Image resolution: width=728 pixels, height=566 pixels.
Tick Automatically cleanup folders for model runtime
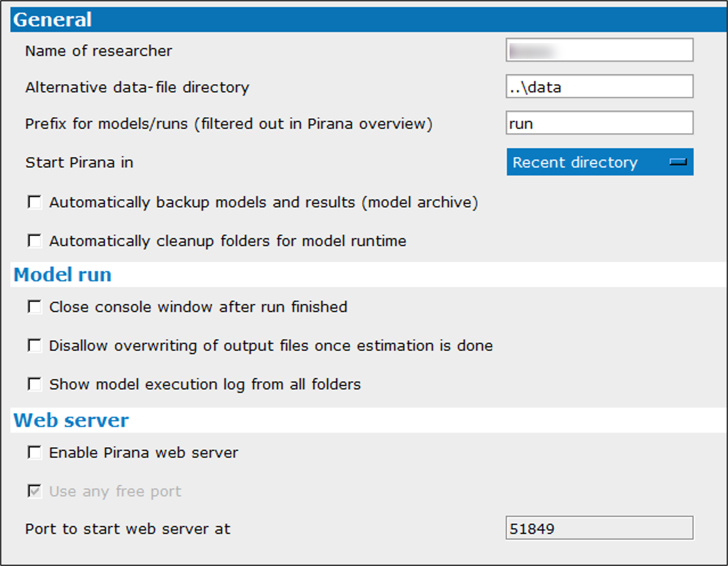(35, 241)
